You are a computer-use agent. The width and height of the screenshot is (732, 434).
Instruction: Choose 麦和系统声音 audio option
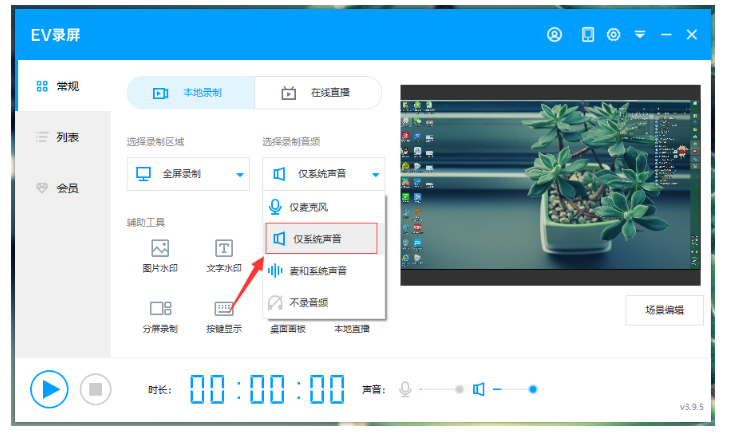(324, 271)
